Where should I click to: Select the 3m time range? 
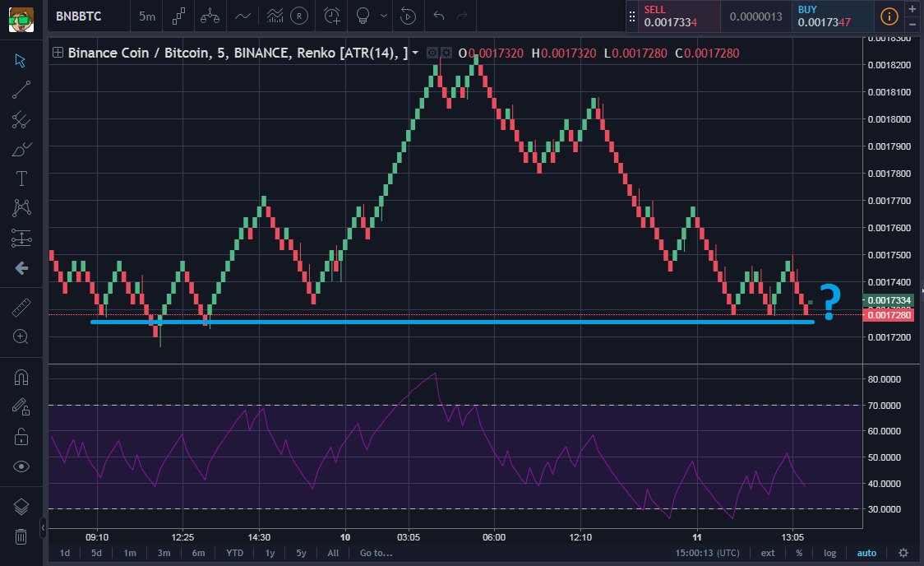[x=164, y=553]
